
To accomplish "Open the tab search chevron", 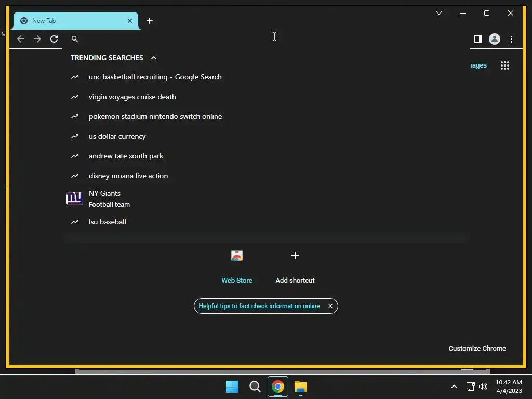I will coord(439,13).
